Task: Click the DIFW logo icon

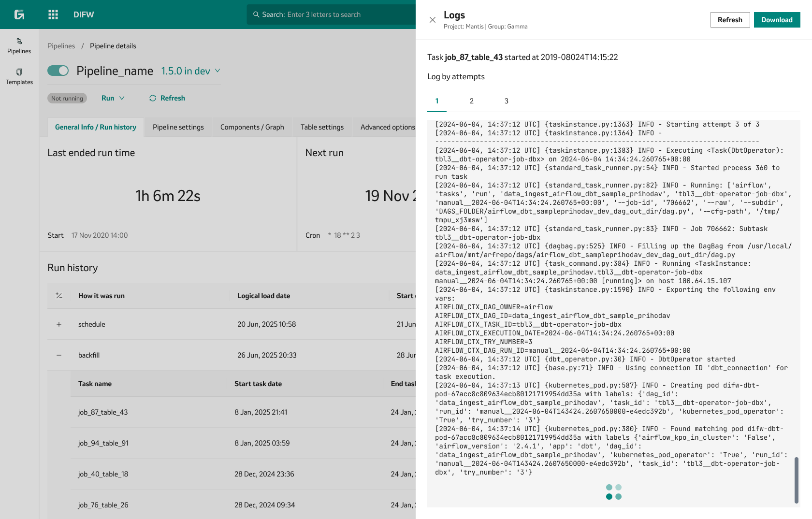Action: (19, 14)
